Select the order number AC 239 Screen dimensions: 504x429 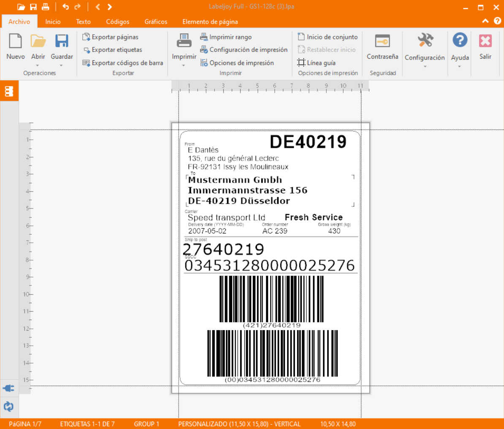(275, 231)
